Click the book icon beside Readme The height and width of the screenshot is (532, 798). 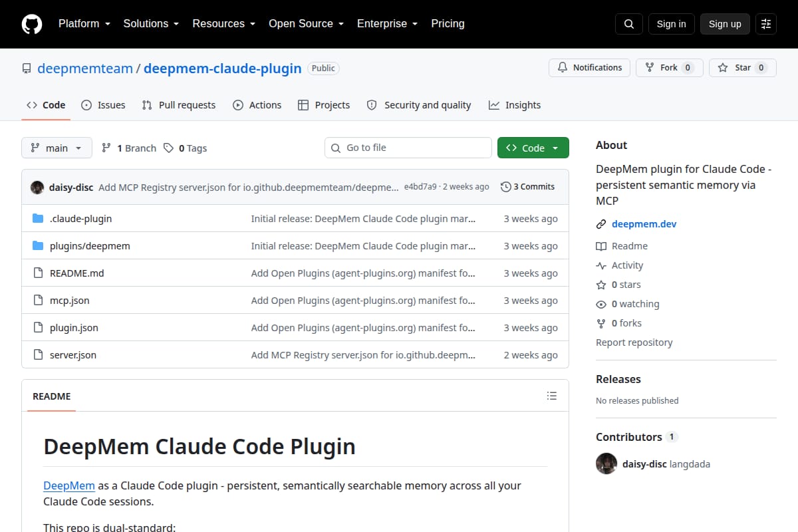pos(601,246)
